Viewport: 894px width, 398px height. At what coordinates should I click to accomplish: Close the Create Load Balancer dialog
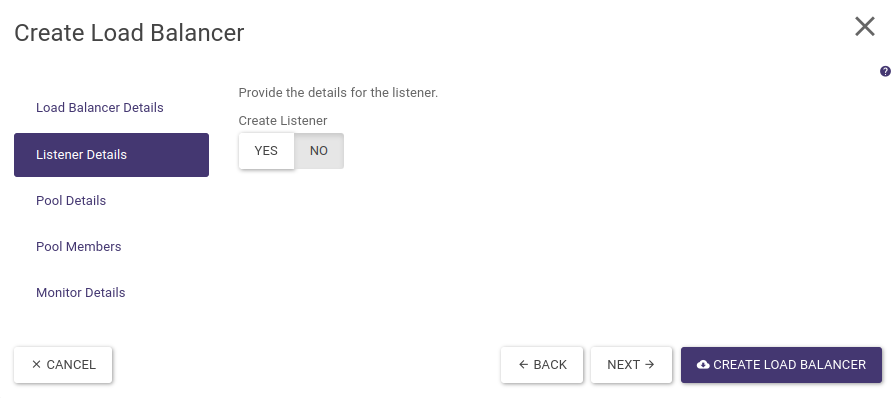(865, 26)
